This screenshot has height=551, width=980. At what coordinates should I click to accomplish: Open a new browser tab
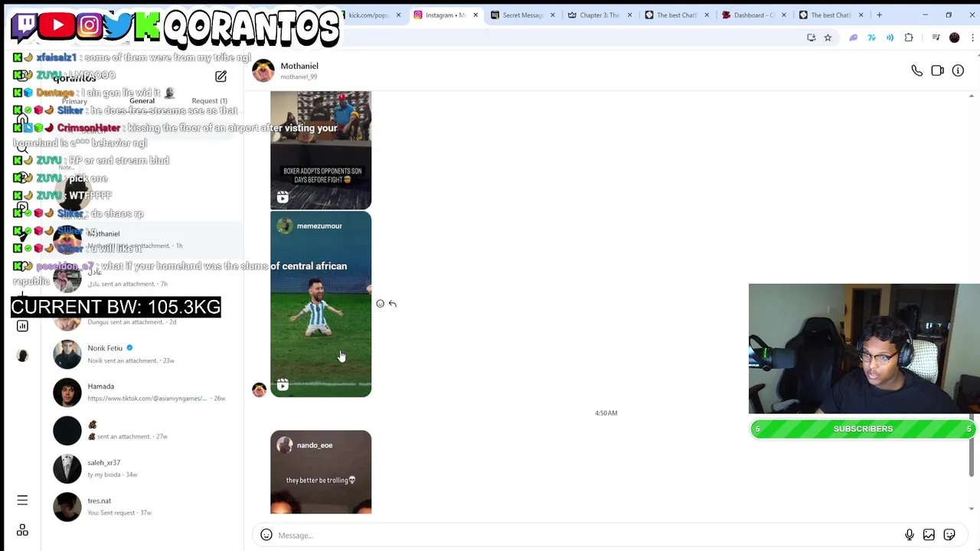pyautogui.click(x=879, y=15)
